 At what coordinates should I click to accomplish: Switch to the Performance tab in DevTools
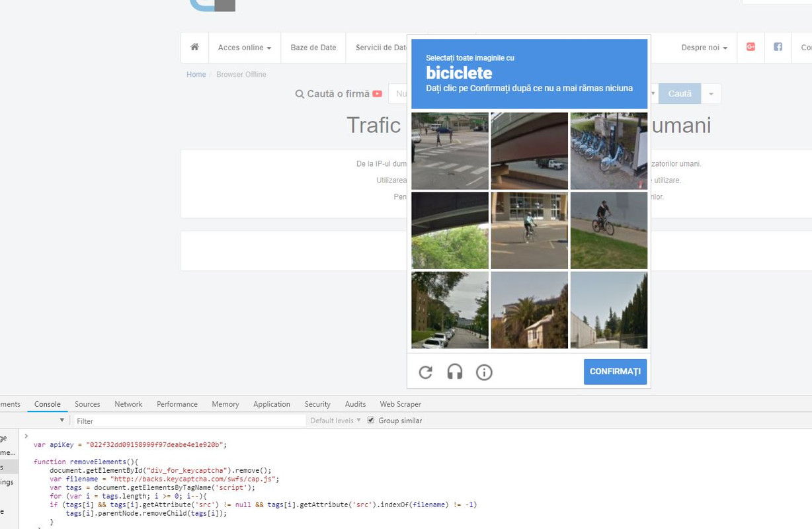pyautogui.click(x=177, y=404)
